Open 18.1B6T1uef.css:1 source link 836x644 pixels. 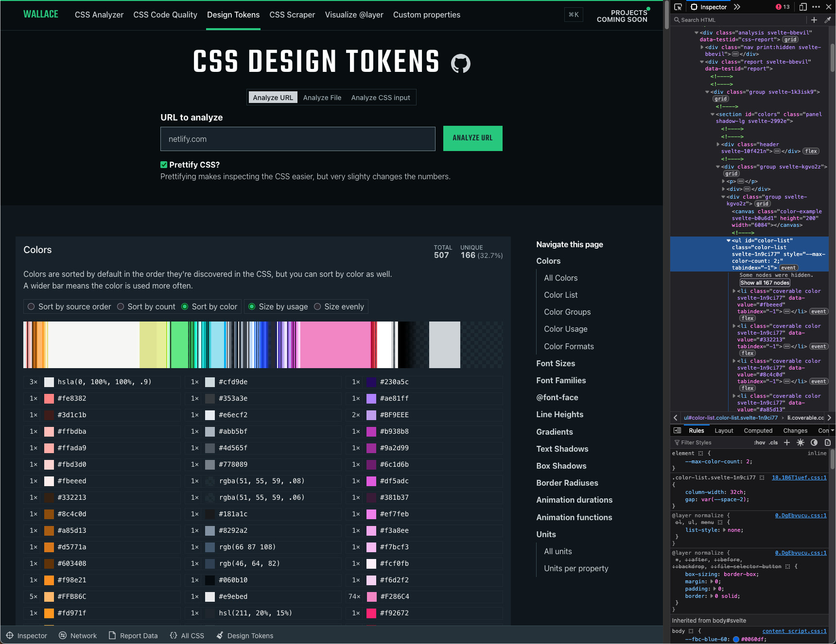[x=799, y=478]
